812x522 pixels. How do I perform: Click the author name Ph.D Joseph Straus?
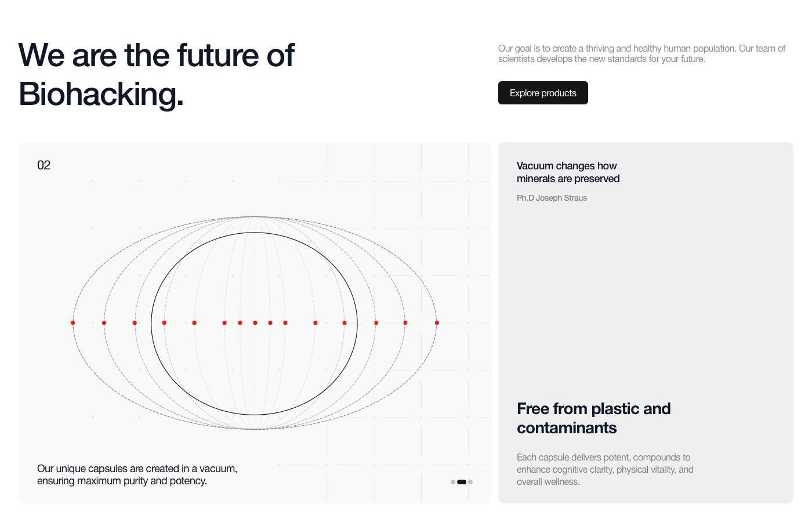click(552, 198)
